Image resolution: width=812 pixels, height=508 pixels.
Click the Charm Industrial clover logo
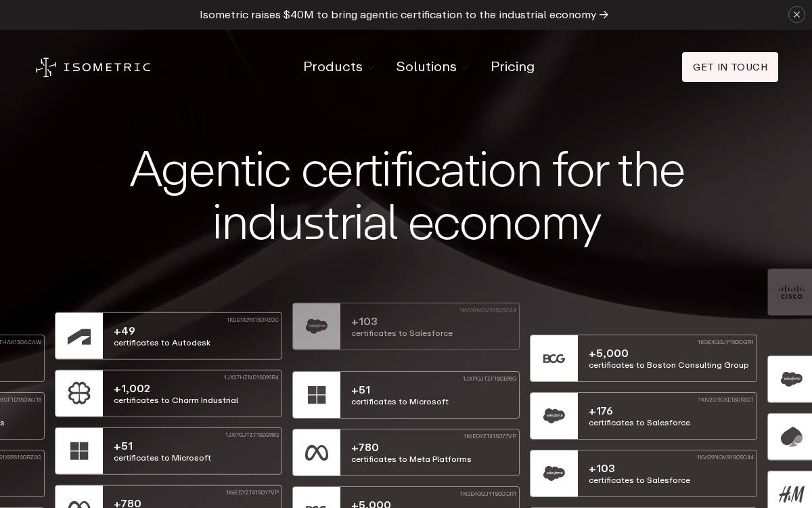coord(79,394)
